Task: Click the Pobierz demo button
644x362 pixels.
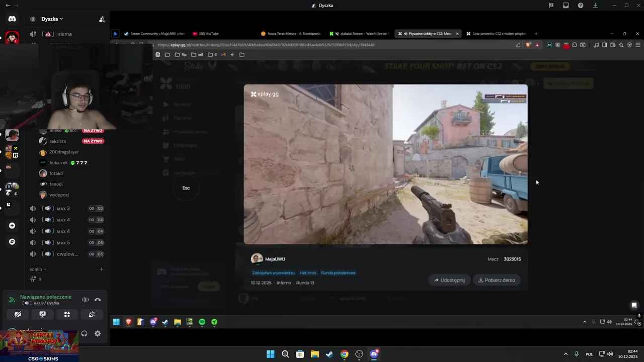Action: 497,280
